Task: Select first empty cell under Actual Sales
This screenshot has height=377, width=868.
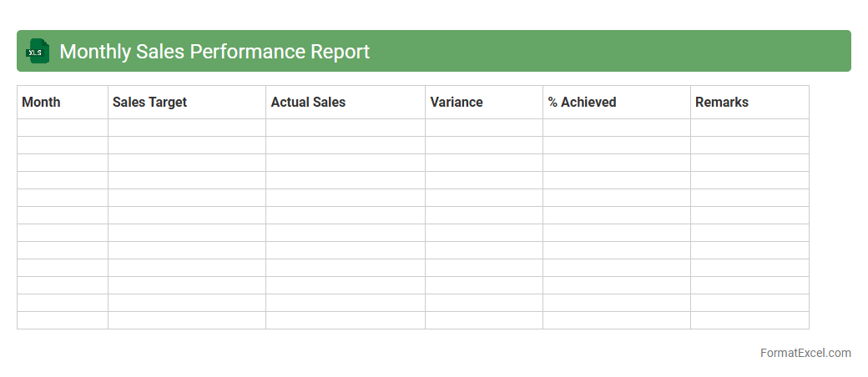Action: pyautogui.click(x=345, y=128)
